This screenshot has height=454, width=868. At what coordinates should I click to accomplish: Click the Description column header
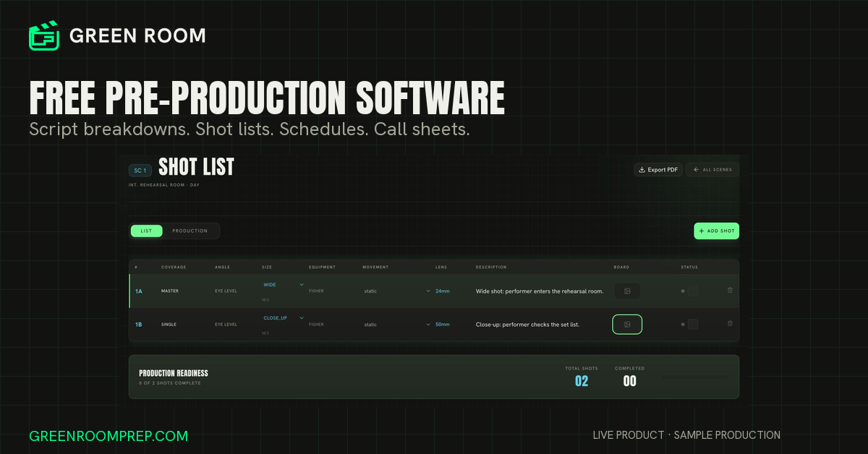click(491, 267)
